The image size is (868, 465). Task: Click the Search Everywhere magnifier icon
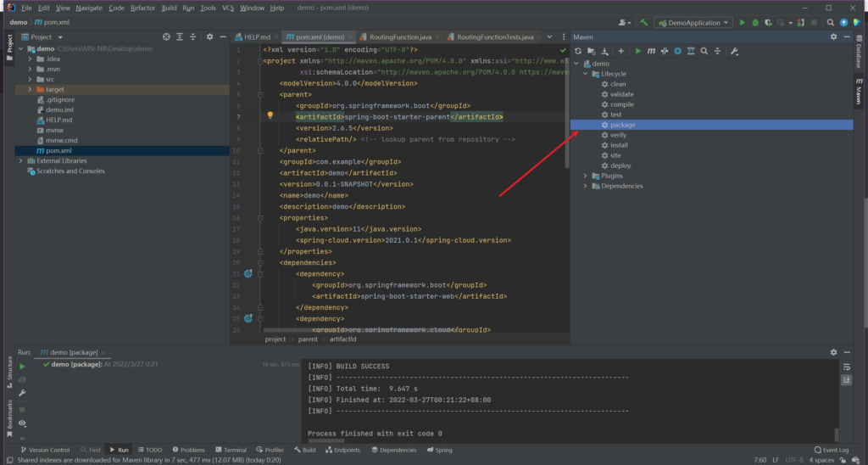tap(831, 23)
